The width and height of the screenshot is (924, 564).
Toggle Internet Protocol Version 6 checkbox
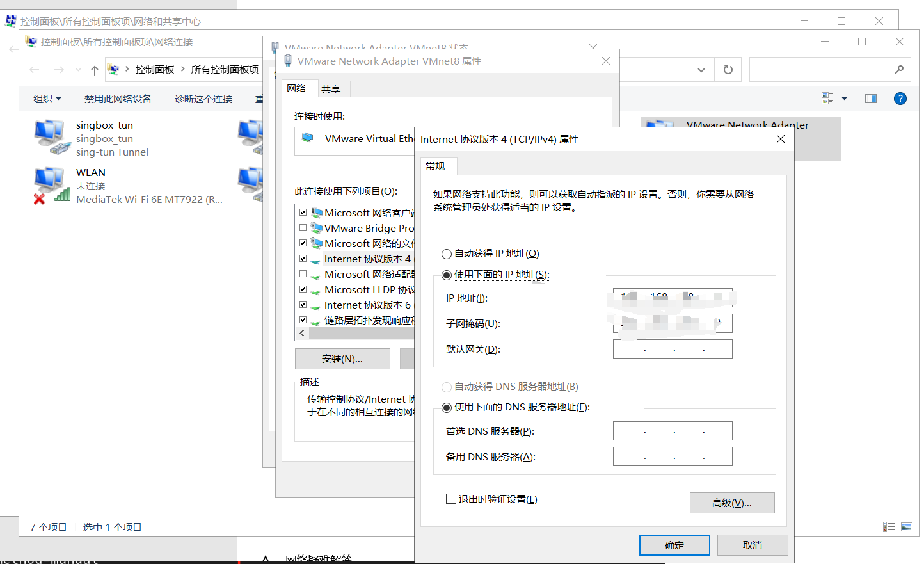coord(303,304)
